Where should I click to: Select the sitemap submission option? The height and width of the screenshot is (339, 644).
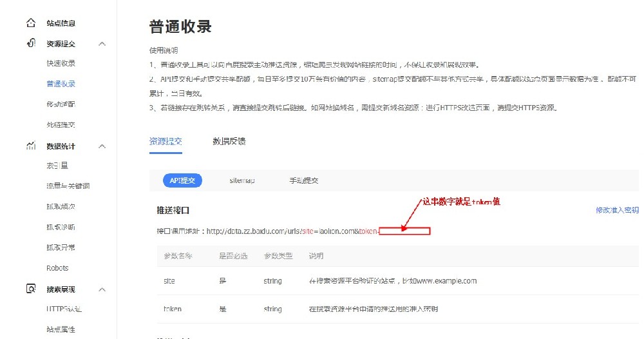(242, 180)
